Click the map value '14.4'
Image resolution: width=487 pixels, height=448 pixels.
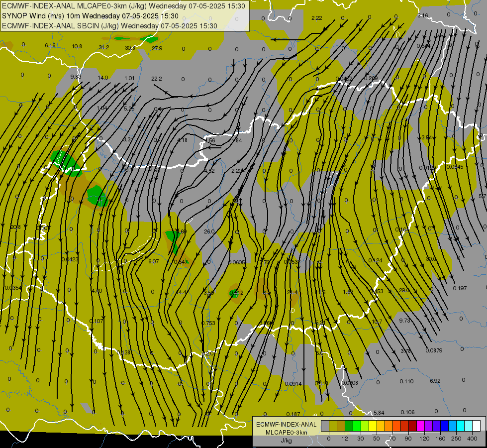[181, 292]
